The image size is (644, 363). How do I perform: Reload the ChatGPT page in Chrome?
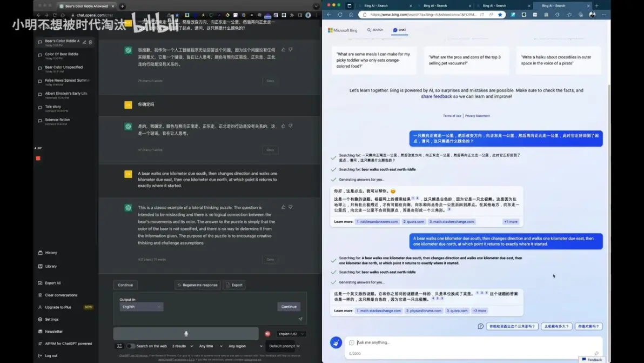pos(55,15)
